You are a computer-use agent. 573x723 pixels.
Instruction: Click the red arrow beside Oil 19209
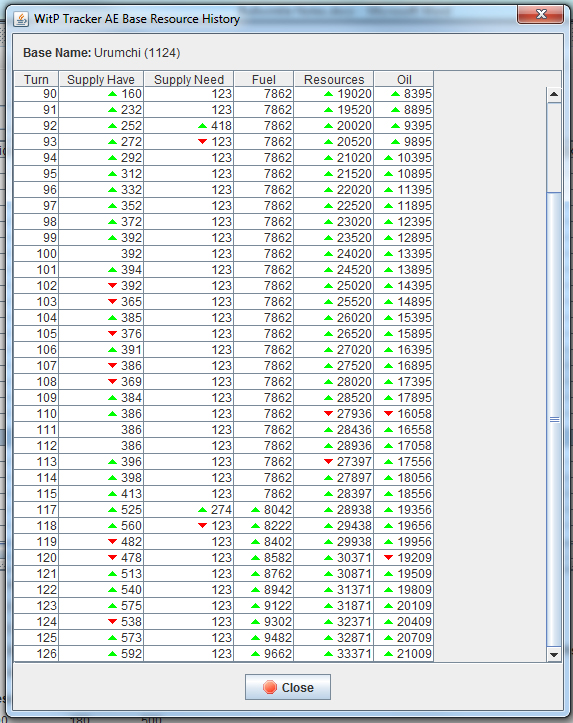tap(388, 557)
